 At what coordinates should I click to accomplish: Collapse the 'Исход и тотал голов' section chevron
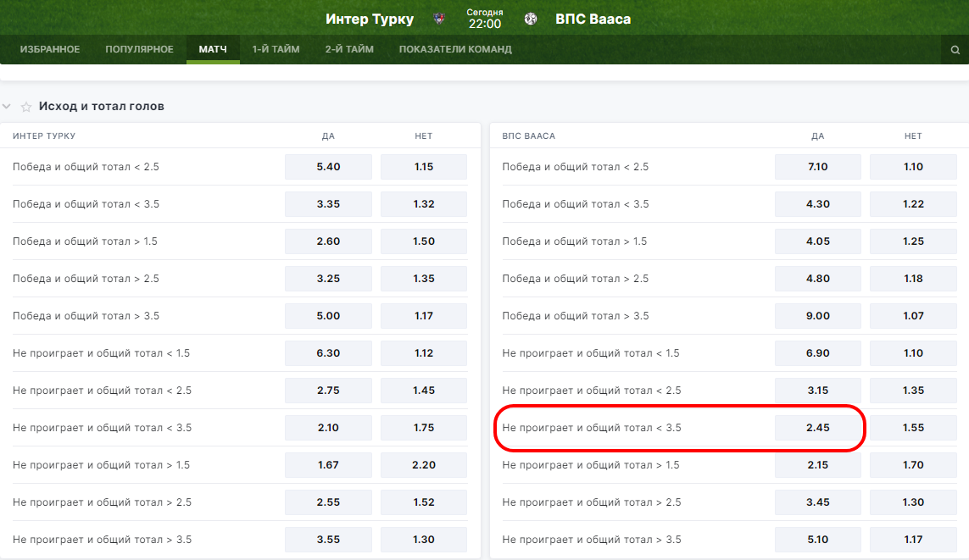point(7,106)
